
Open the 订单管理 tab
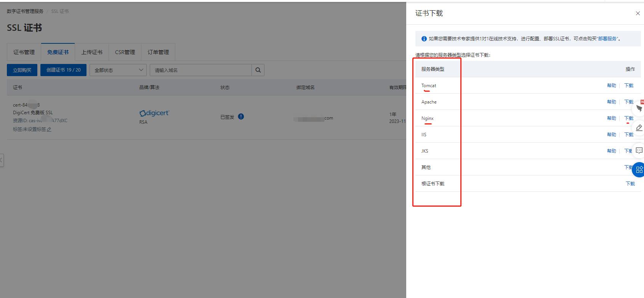[158, 52]
